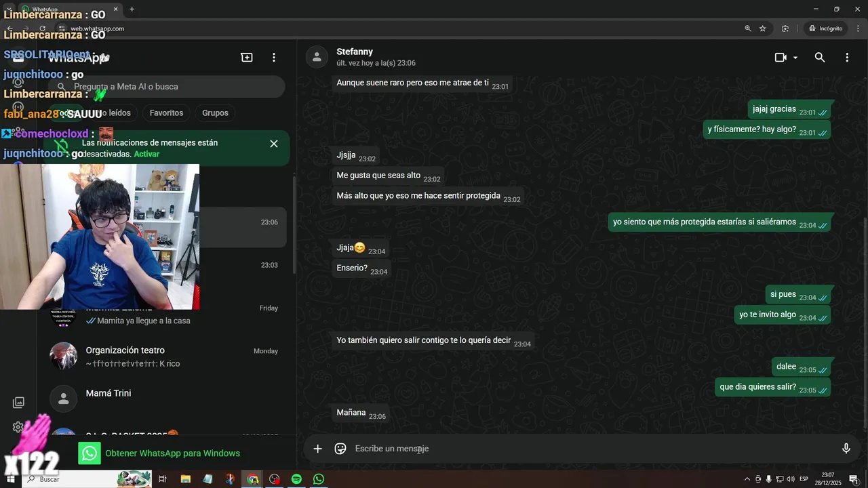The height and width of the screenshot is (488, 868).
Task: Record a voice message with microphone
Action: tap(846, 449)
